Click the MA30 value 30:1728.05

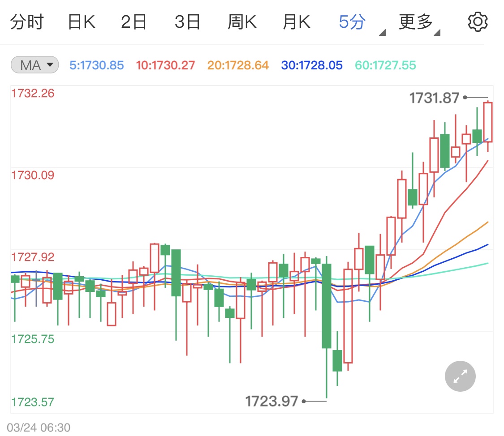312,65
